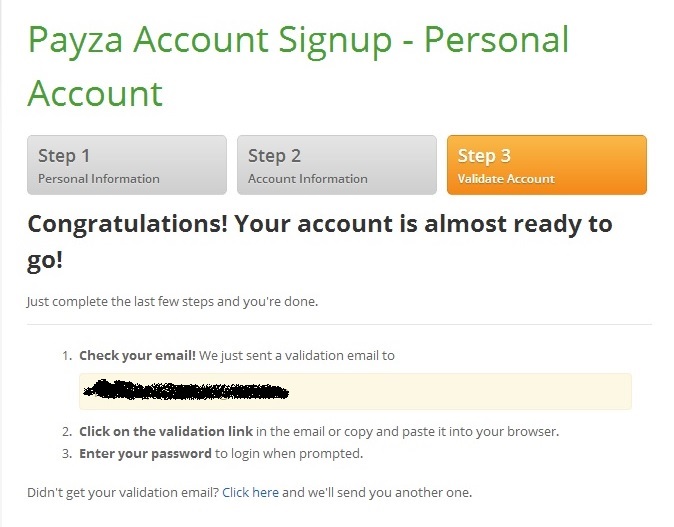Select the Step 3 Validate Account tab
Viewport: 674px width, 527px height.
coord(547,165)
